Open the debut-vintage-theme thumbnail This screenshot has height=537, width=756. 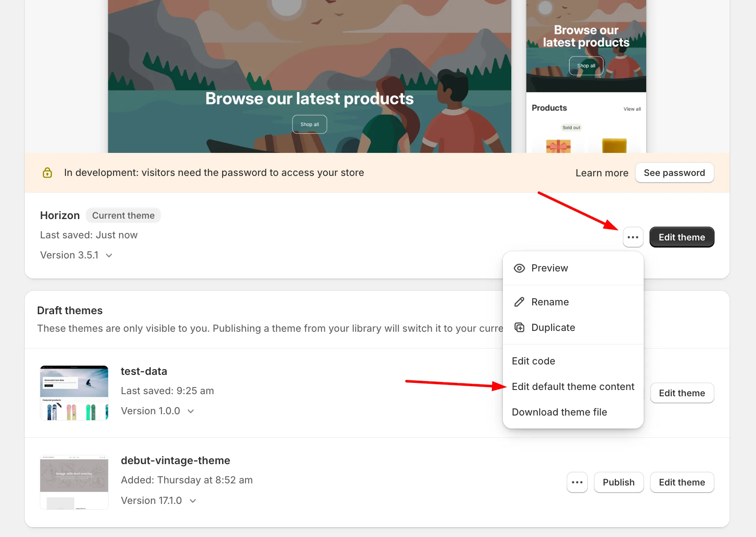tap(74, 482)
